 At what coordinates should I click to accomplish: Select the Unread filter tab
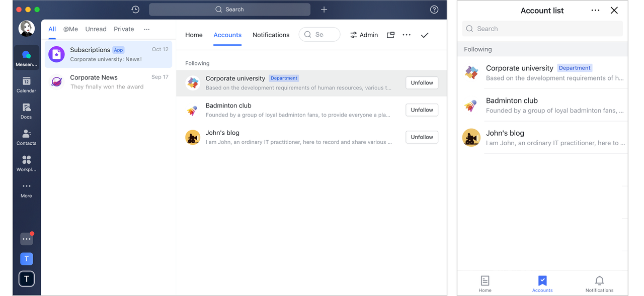(x=96, y=29)
